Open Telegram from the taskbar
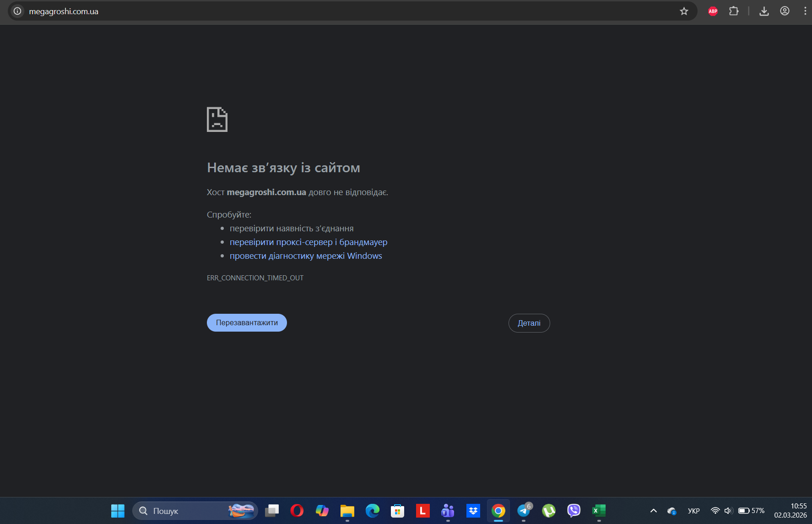812x524 pixels. click(x=524, y=511)
